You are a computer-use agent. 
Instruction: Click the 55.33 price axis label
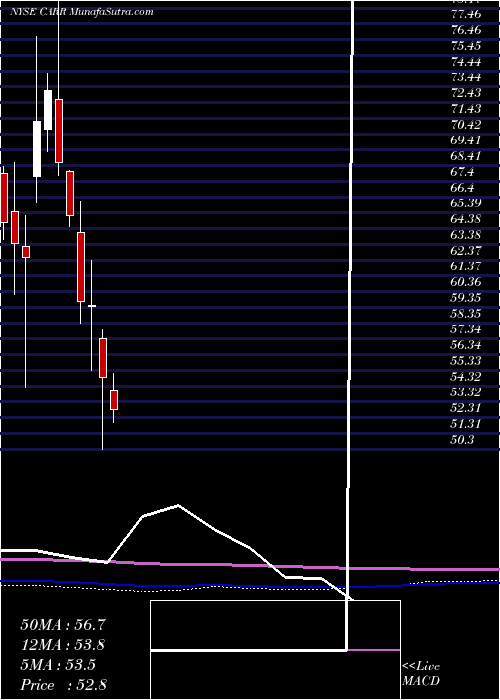tap(466, 361)
